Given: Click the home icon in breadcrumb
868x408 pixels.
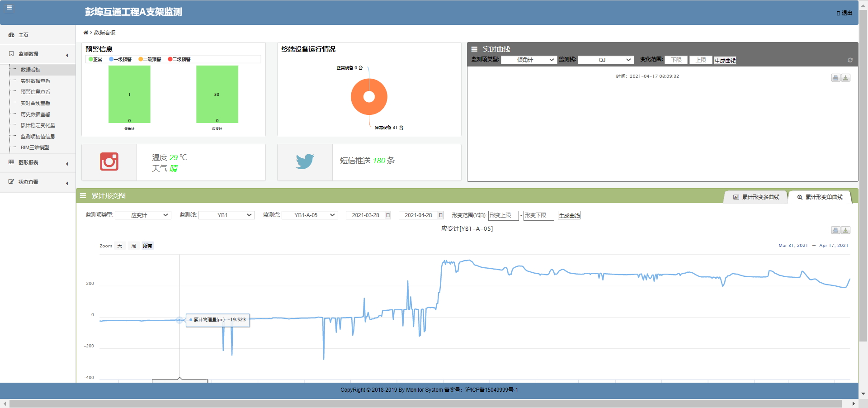Looking at the screenshot, I should tap(86, 33).
